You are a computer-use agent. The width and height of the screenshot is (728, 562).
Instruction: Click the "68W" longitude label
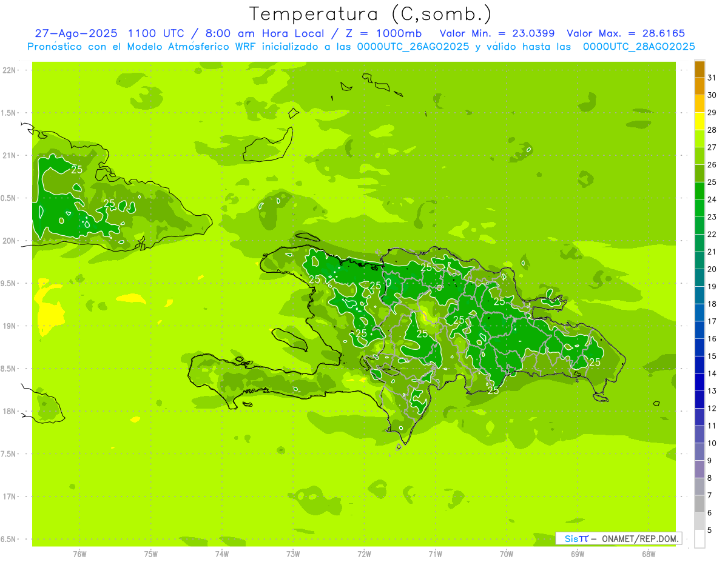(649, 554)
